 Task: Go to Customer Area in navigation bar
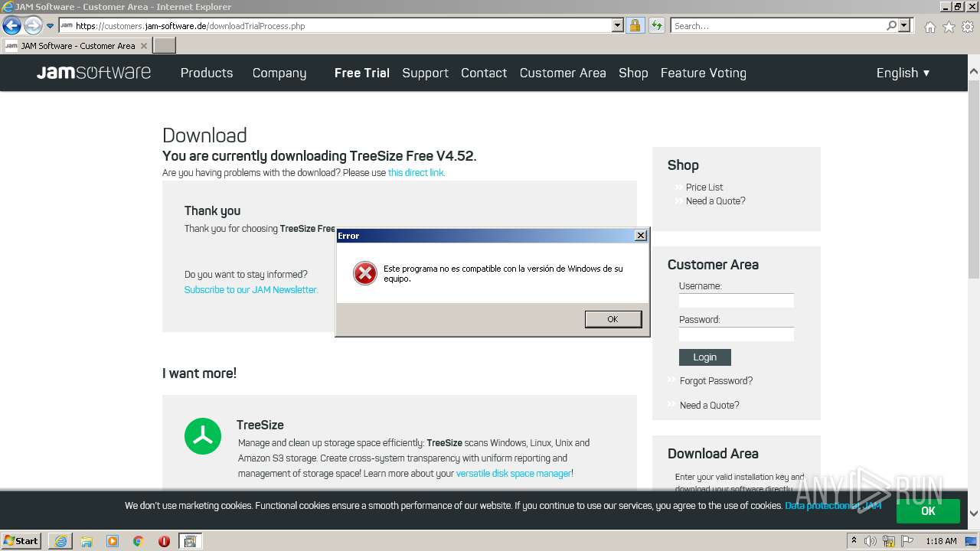[563, 73]
